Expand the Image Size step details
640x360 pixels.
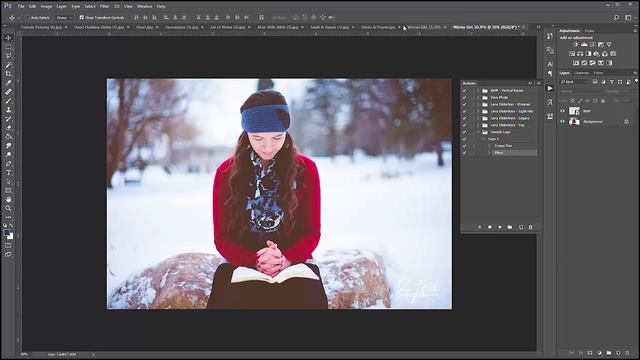click(489, 146)
